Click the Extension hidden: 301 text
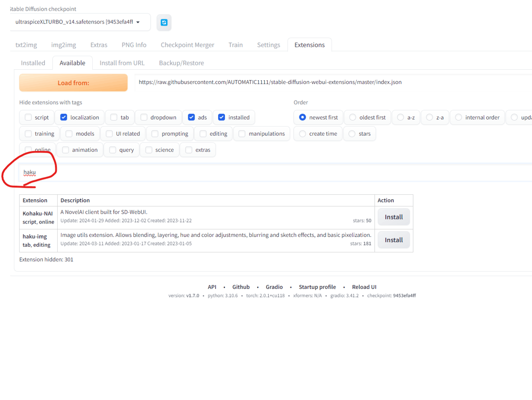 [x=46, y=260]
